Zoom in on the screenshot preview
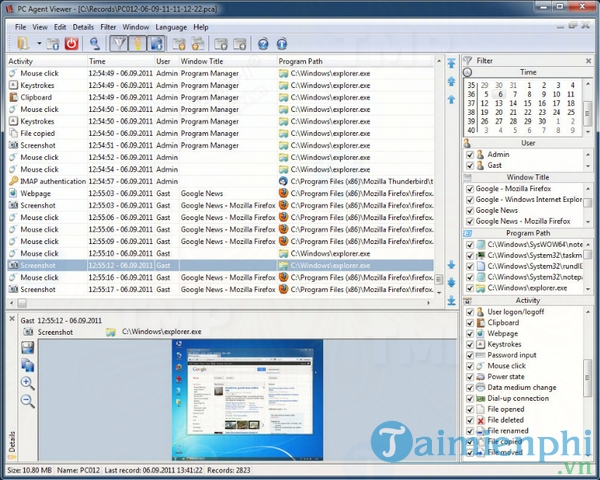Image resolution: width=600 pixels, height=480 pixels. click(27, 383)
